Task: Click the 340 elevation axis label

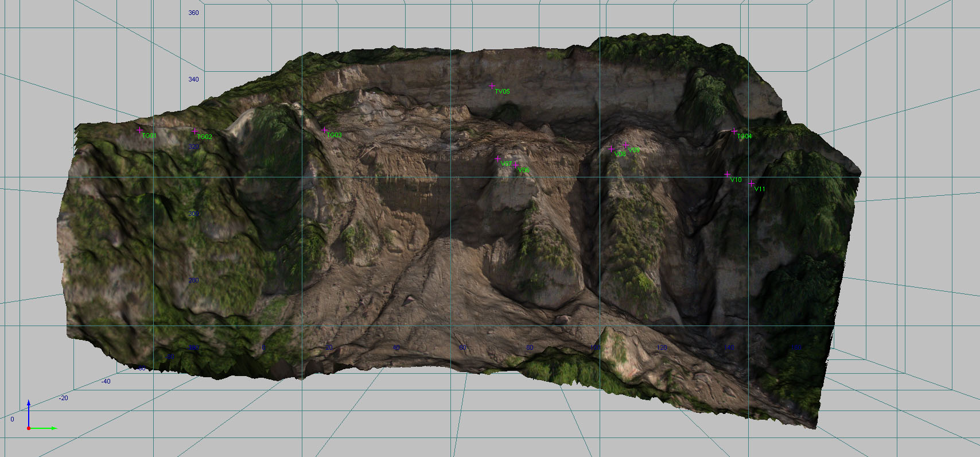Action: pyautogui.click(x=193, y=79)
